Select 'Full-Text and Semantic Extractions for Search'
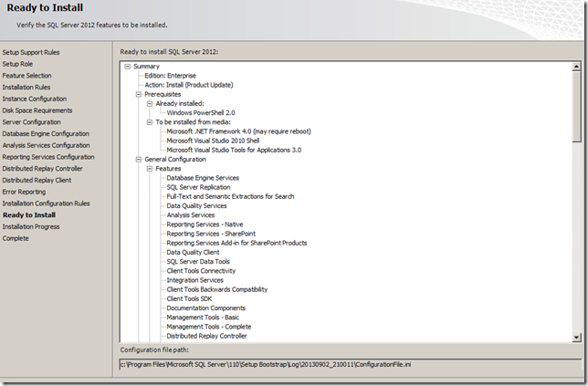Viewport: 588px width, 386px height. tap(230, 196)
